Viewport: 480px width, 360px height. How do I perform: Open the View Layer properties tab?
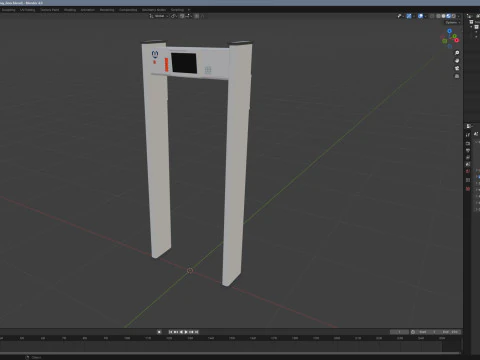coord(468,157)
